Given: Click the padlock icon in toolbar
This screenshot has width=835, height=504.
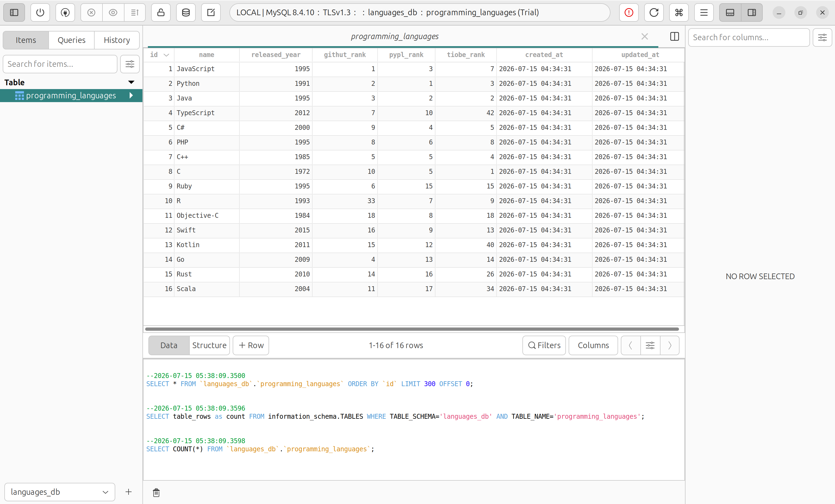Looking at the screenshot, I should point(161,12).
